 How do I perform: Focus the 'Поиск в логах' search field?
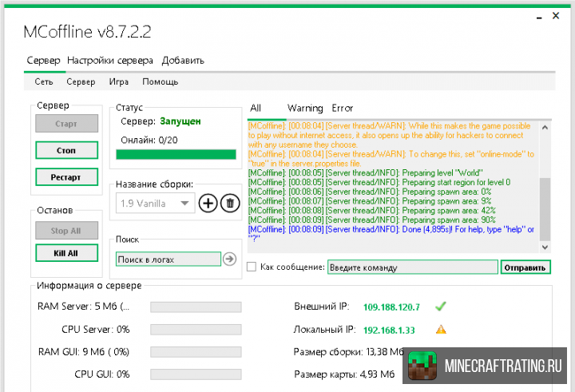[x=169, y=259]
